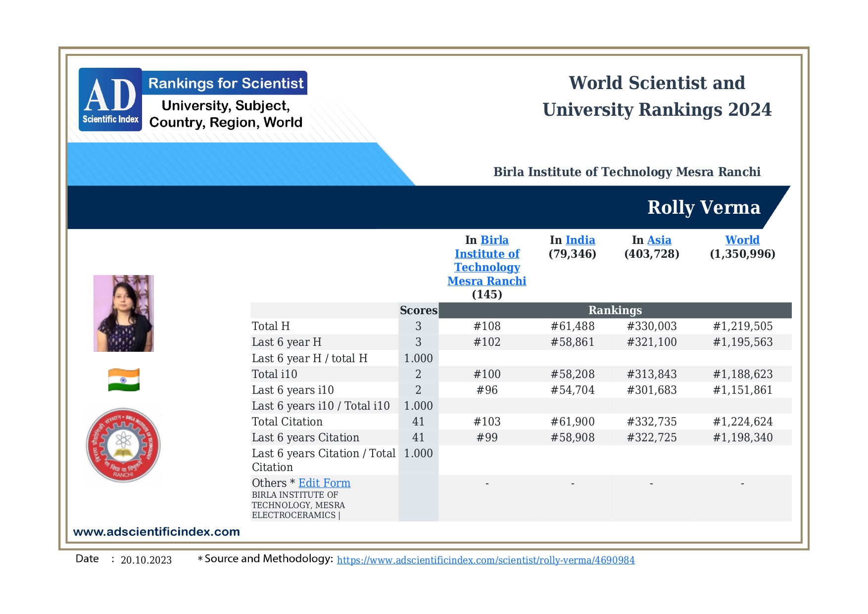The image size is (868, 614).
Task: Click the www.adscientificindex.com footer text
Action: [x=156, y=532]
